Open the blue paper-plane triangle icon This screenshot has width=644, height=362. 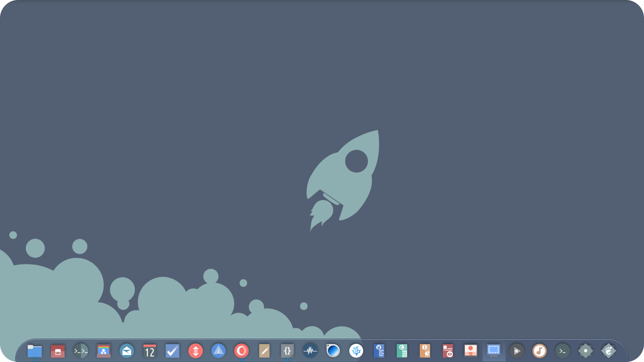(219, 351)
